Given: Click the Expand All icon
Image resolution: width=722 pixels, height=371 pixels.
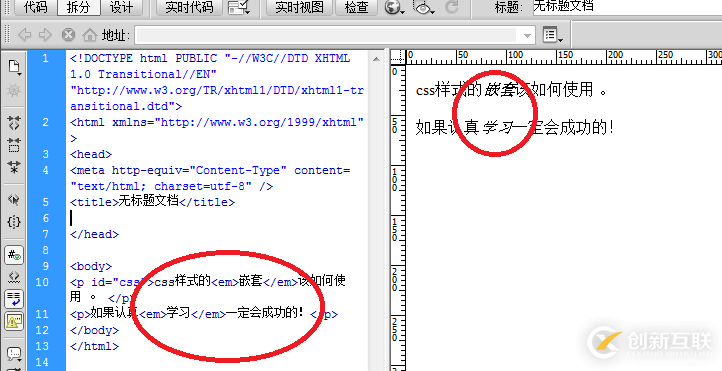Looking at the screenshot, I should (x=14, y=166).
